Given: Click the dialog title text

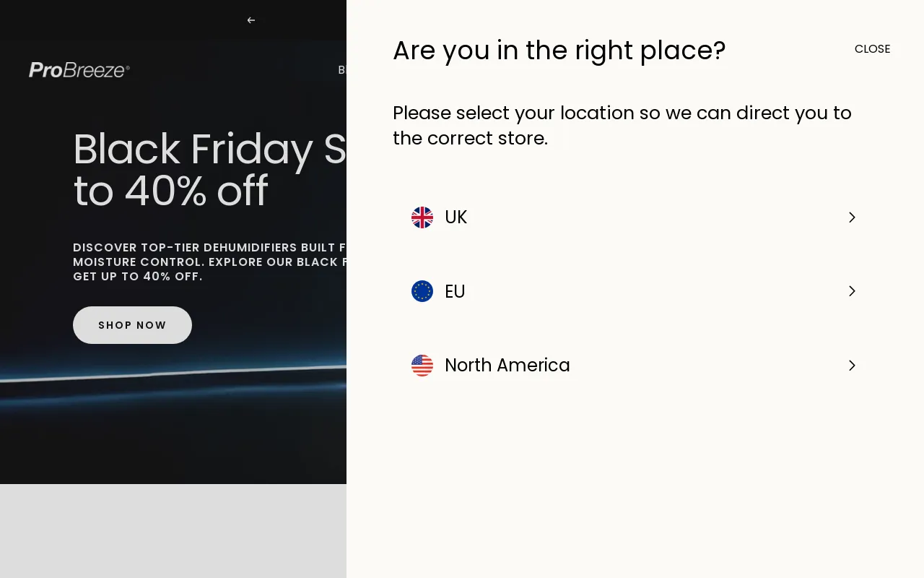Looking at the screenshot, I should pos(559,51).
